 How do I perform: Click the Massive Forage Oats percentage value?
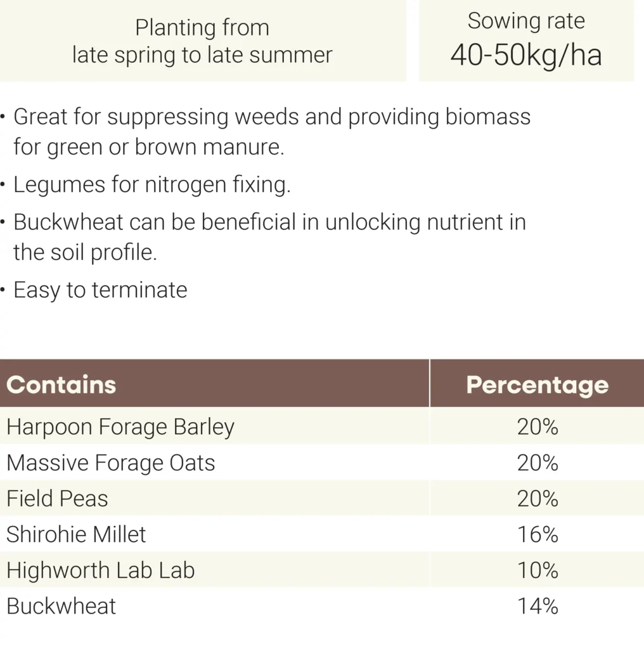tap(538, 463)
